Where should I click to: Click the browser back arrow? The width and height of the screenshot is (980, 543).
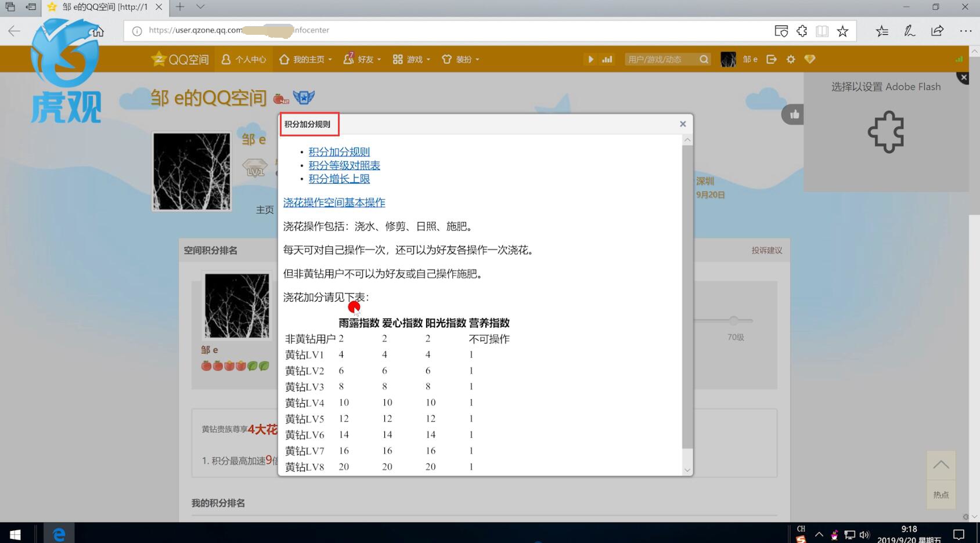14,31
